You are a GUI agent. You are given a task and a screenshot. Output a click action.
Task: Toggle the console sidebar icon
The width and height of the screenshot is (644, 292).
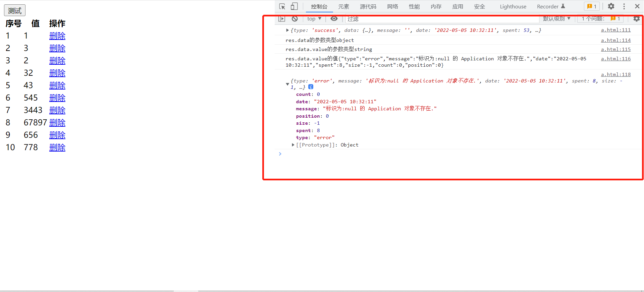tap(282, 19)
